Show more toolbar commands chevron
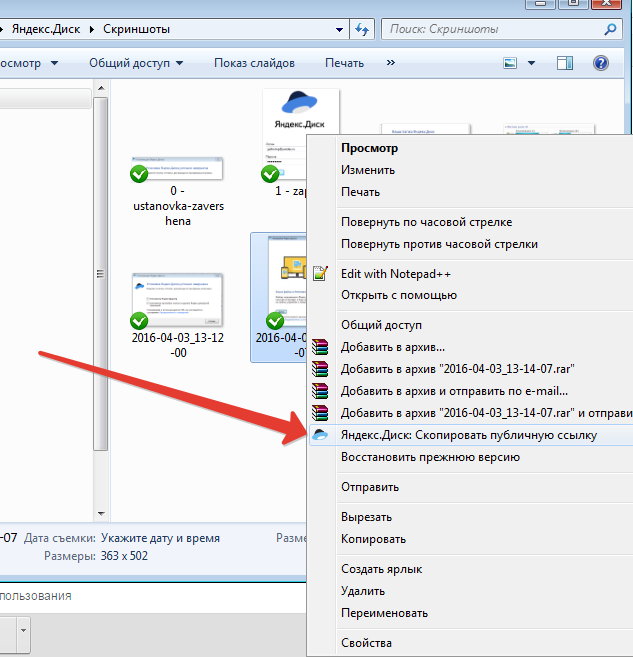 390,63
